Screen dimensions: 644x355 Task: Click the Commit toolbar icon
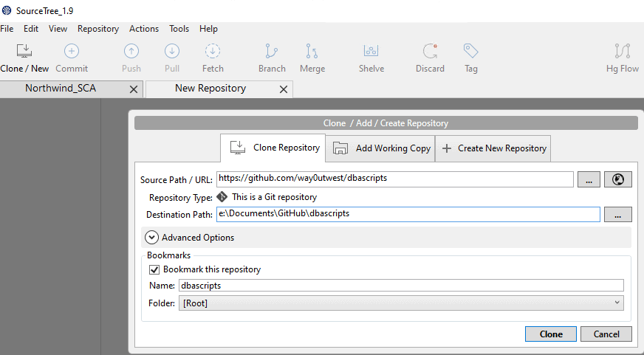click(72, 52)
